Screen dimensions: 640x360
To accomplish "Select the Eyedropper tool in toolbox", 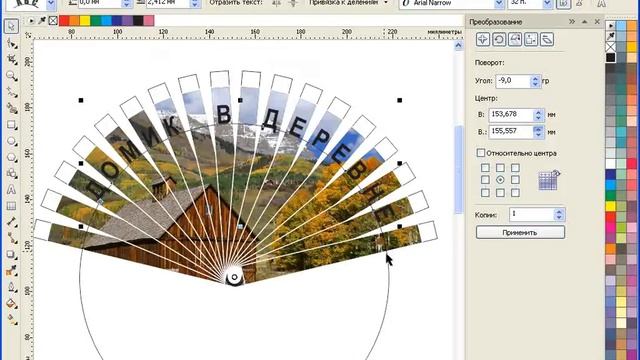I will [11, 271].
